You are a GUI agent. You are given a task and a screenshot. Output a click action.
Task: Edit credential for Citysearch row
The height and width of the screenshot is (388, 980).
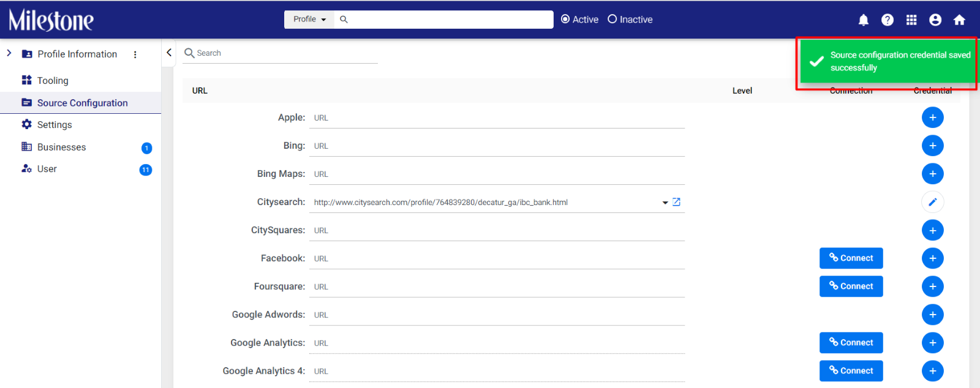(x=933, y=202)
